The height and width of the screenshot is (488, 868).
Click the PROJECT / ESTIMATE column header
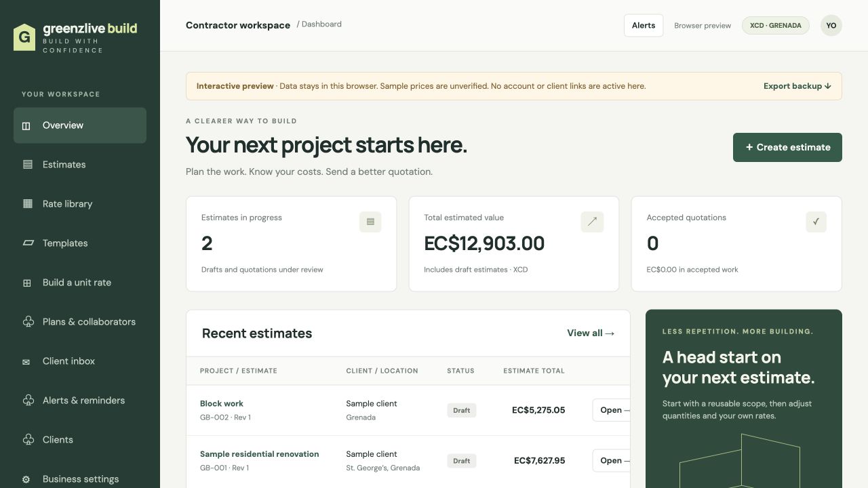239,371
